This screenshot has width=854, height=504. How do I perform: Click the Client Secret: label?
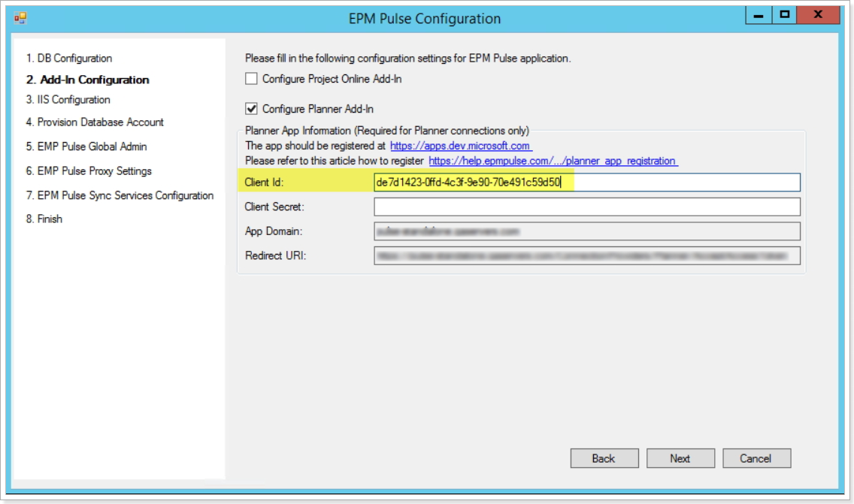click(274, 207)
